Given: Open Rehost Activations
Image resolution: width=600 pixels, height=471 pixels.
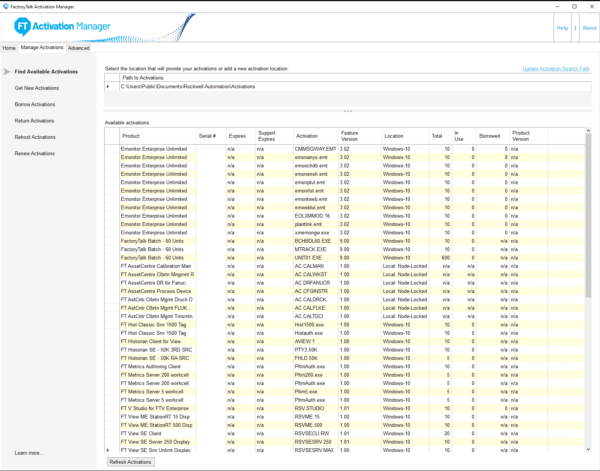Looking at the screenshot, I should [x=35, y=137].
